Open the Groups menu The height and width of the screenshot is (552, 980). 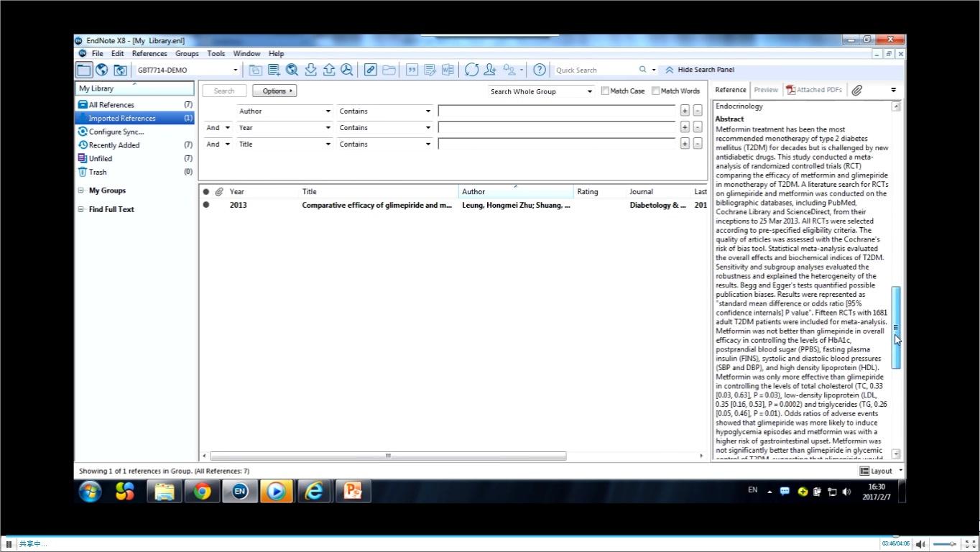(x=187, y=54)
